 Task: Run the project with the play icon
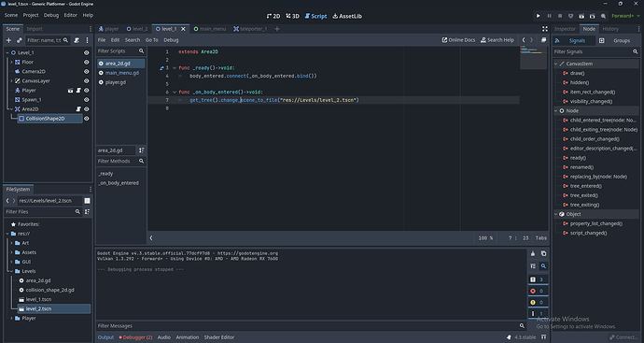[x=538, y=16]
